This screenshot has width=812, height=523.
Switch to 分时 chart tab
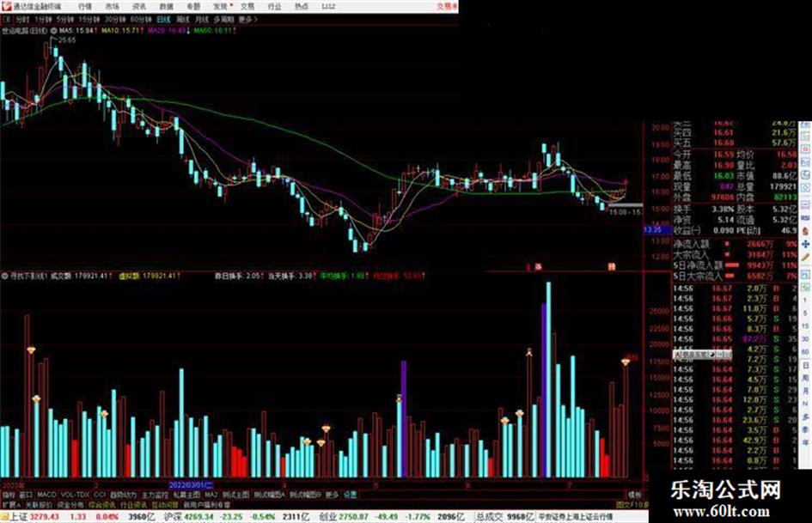click(22, 20)
